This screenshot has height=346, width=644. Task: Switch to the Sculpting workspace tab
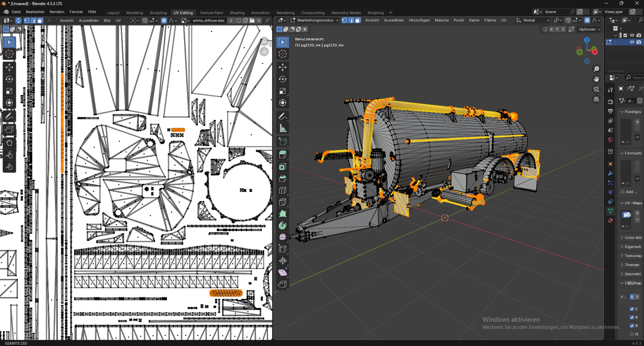(x=158, y=13)
